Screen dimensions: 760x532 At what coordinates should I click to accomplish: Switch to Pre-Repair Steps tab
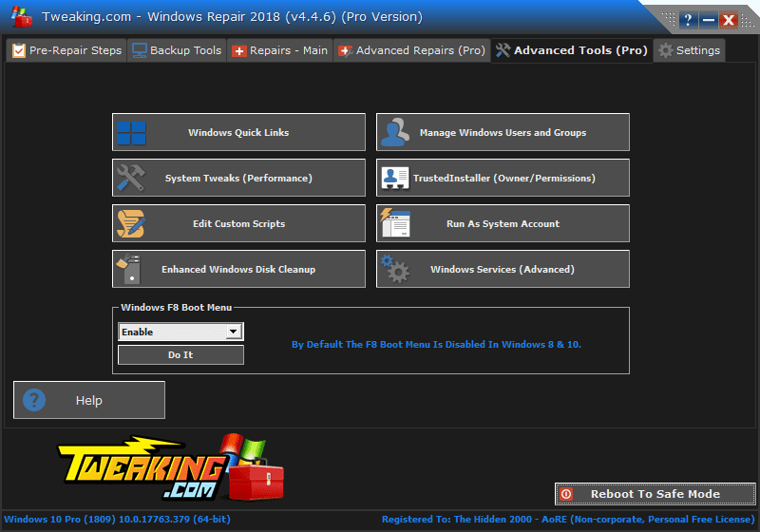(66, 50)
